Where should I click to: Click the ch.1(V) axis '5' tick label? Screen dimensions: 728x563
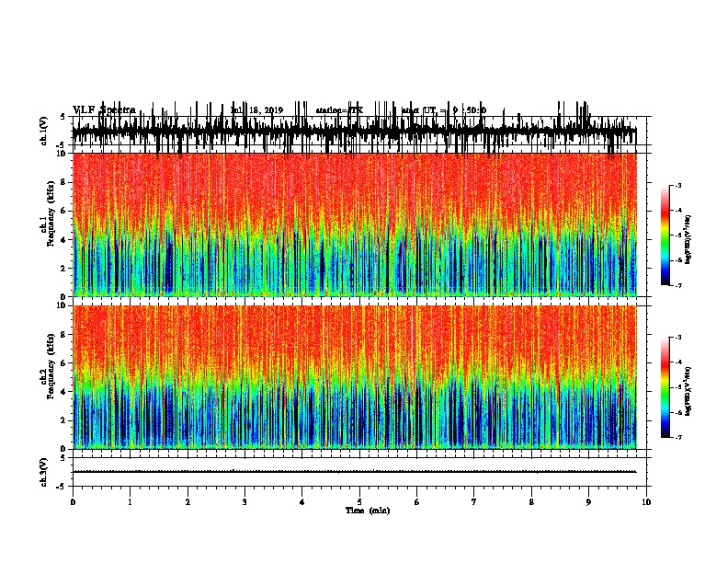[63, 117]
